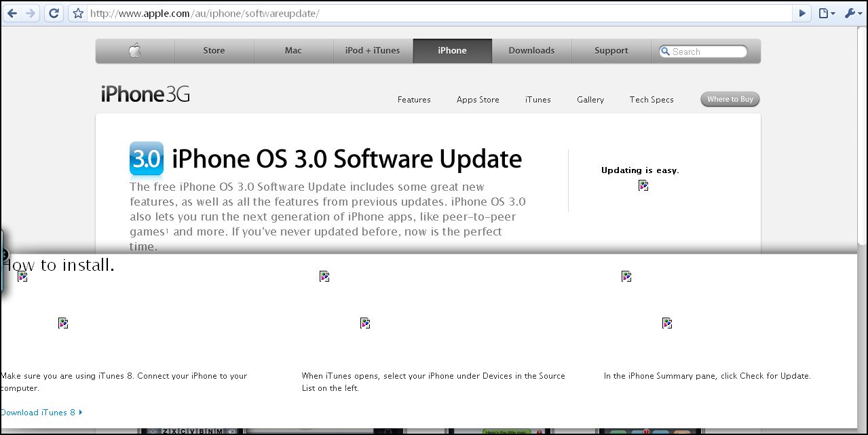Image resolution: width=868 pixels, height=435 pixels.
Task: Click the In the iPhone Summary pane text
Action: coord(707,376)
